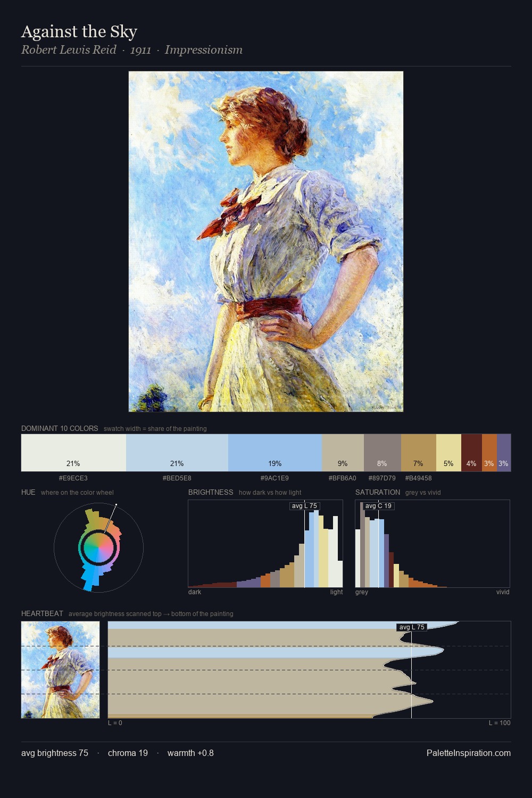Click the 'DOMINANT 10 COLORS' heading

coord(60,428)
